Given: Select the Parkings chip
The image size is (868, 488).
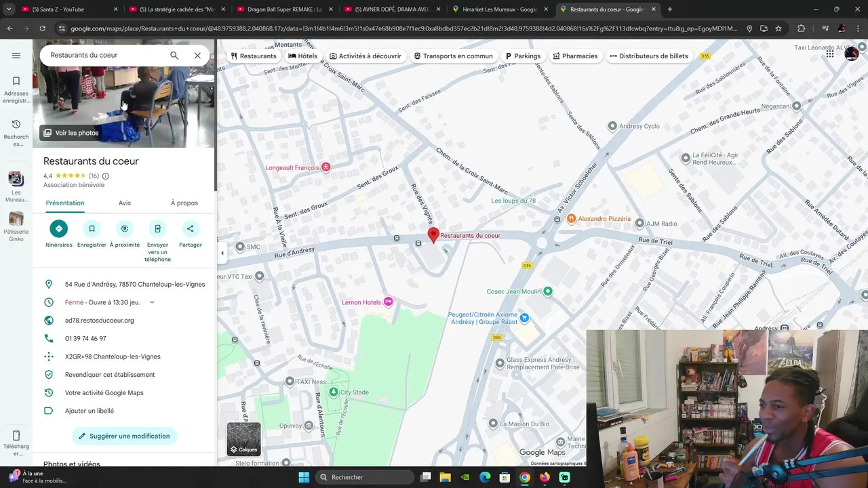Looking at the screenshot, I should (523, 56).
